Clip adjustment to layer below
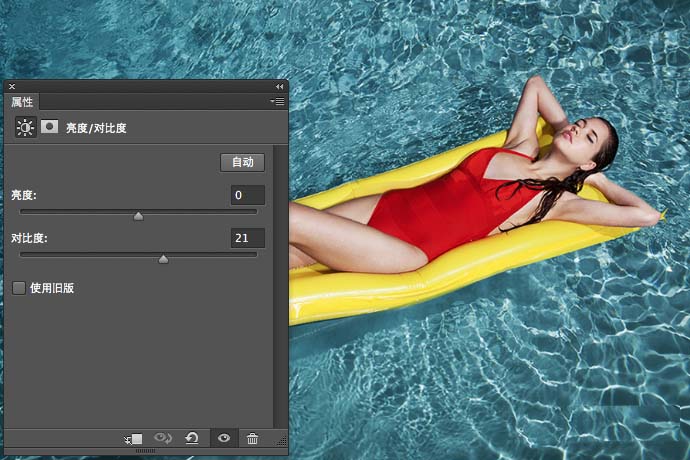The width and height of the screenshot is (690, 460). pos(133,439)
